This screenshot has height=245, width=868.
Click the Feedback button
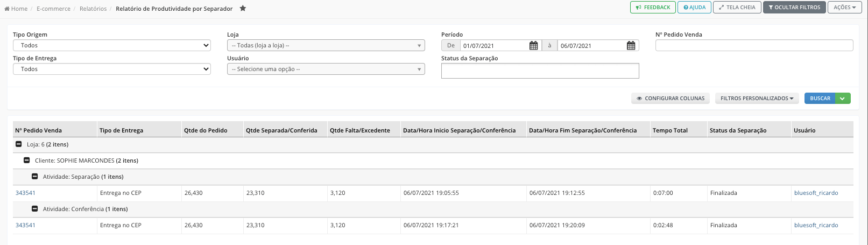pos(653,8)
